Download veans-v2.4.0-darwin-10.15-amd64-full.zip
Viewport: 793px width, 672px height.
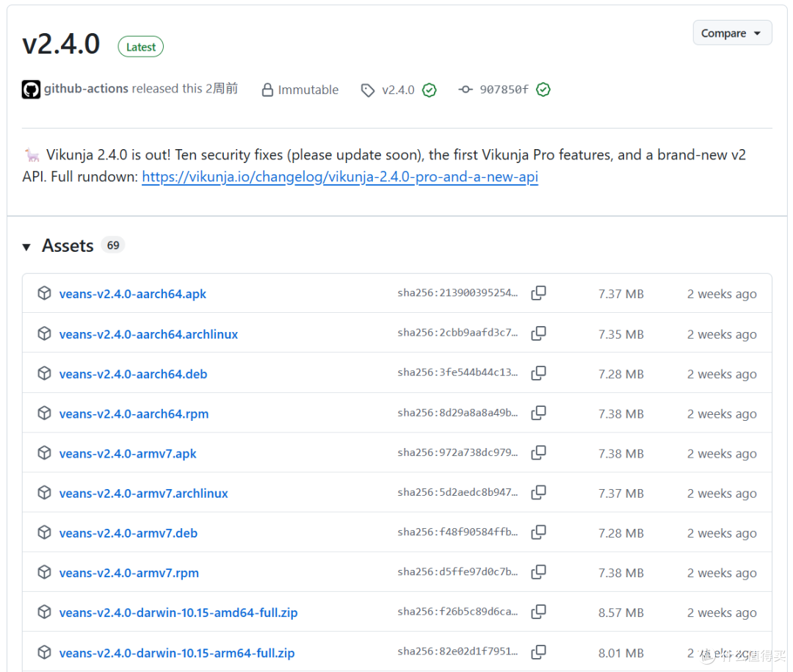click(x=178, y=613)
